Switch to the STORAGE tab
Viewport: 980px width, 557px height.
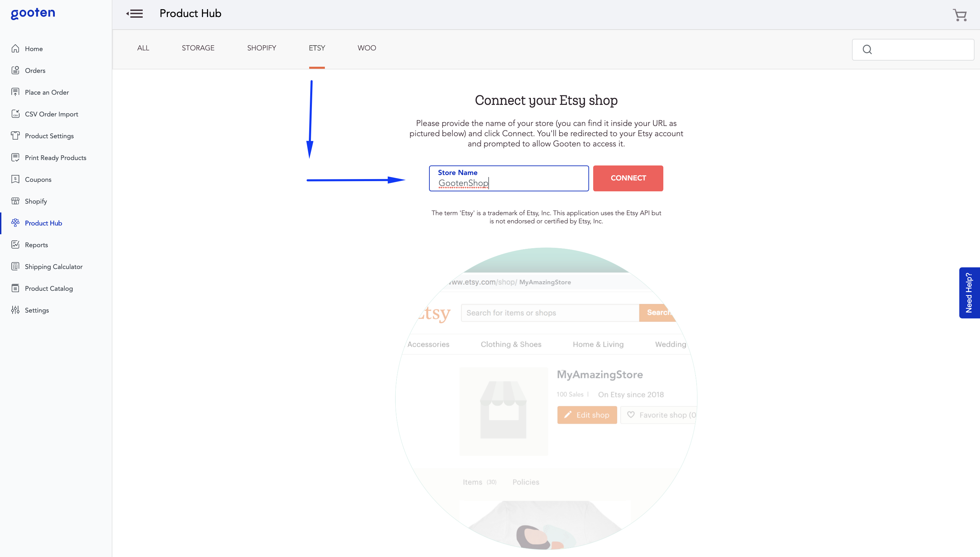pos(198,48)
